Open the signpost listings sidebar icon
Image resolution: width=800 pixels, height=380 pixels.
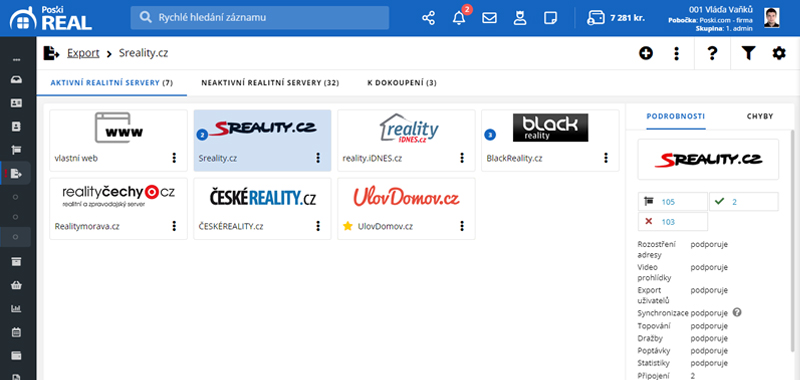tap(16, 150)
